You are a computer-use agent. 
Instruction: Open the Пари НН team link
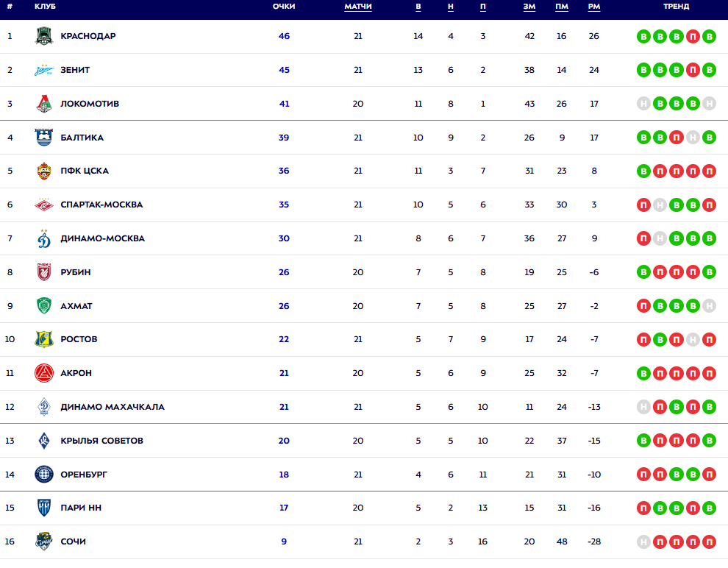click(x=81, y=508)
